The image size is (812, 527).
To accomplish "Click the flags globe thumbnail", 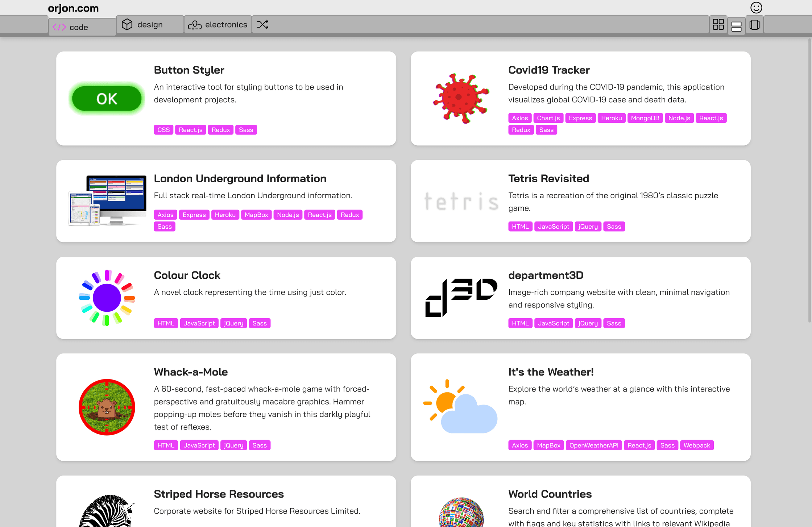I will (461, 512).
